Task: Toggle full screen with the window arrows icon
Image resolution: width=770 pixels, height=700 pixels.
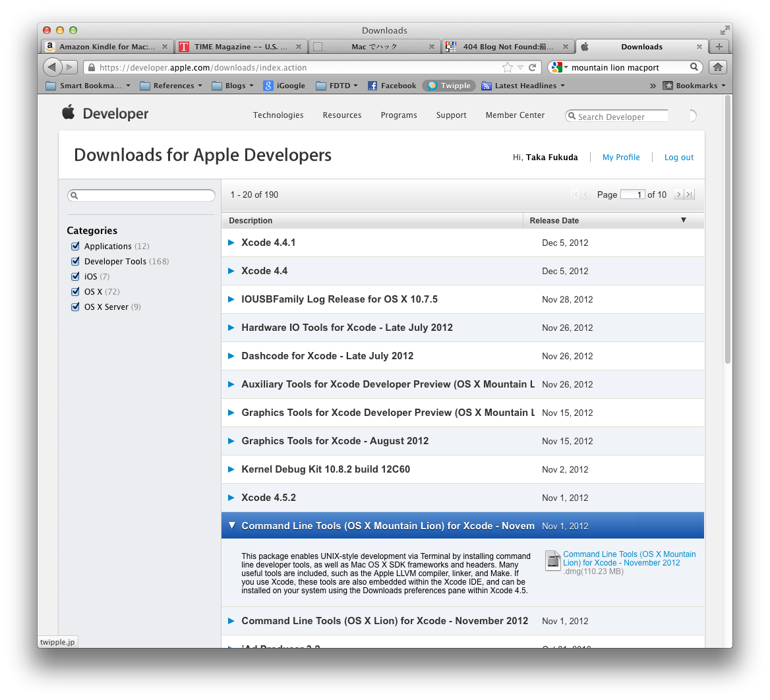Action: pyautogui.click(x=725, y=30)
